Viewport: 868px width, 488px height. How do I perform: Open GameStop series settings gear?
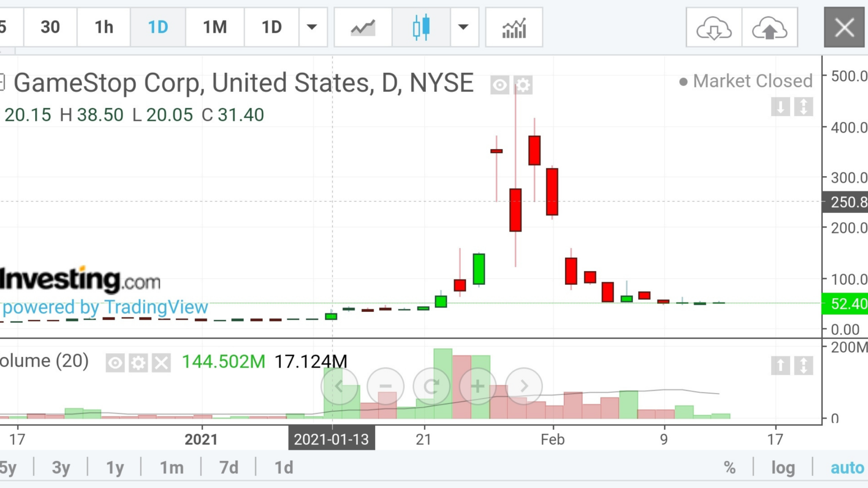click(523, 85)
